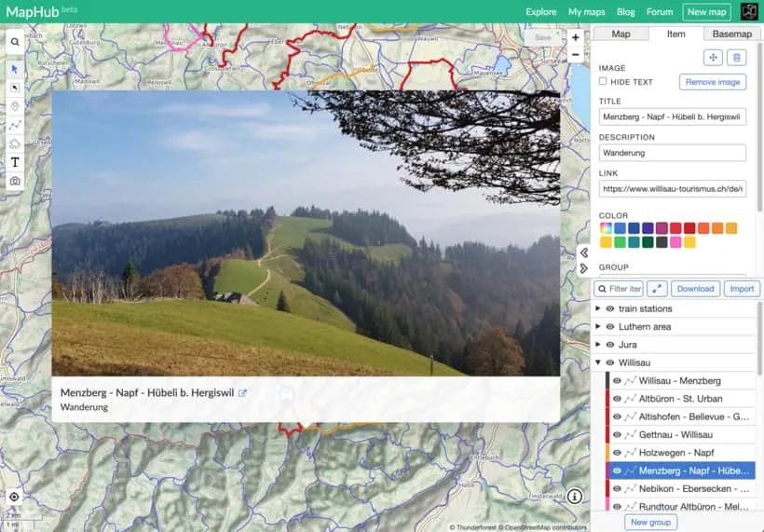Select the text label tool
The height and width of the screenshot is (532, 764).
tap(15, 162)
